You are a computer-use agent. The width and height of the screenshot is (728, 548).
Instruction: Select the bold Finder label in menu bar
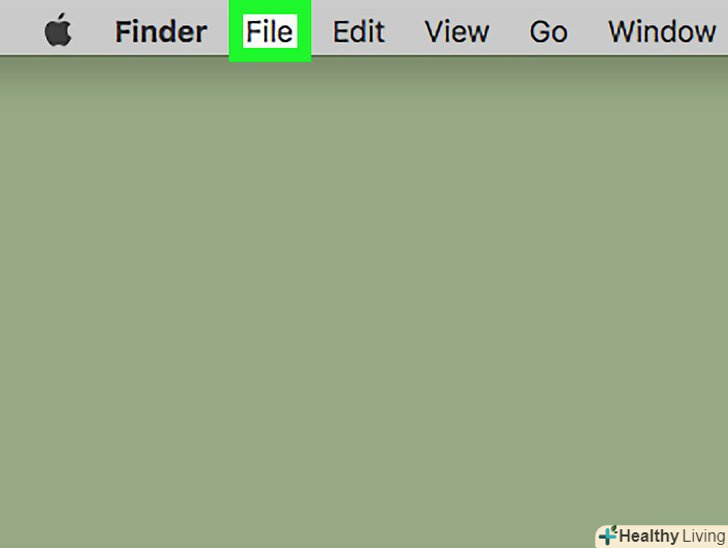[161, 32]
